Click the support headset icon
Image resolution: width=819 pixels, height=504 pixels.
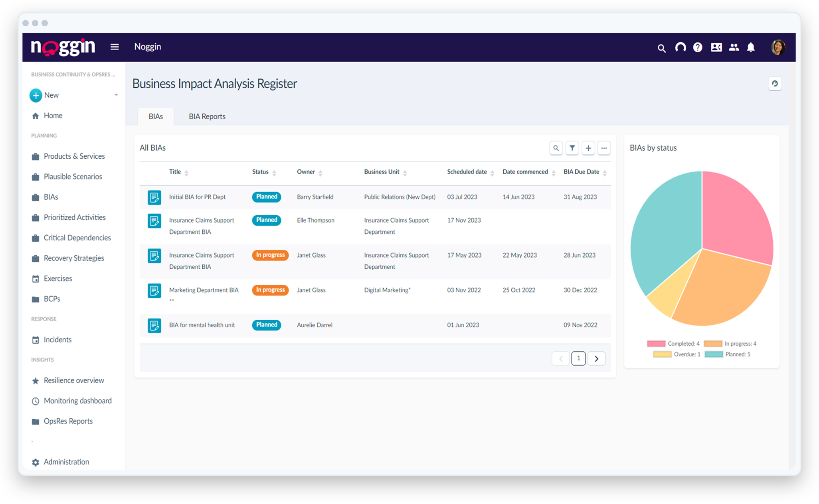point(680,47)
